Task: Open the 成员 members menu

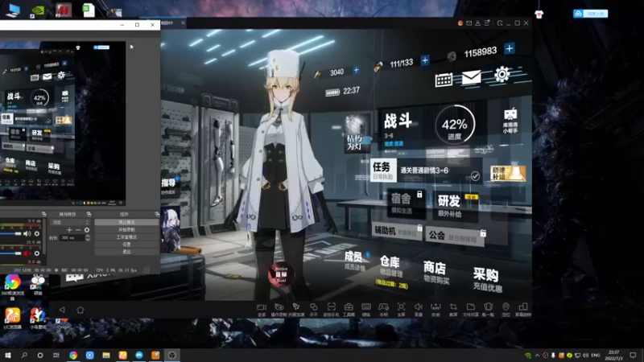Action: click(x=355, y=261)
